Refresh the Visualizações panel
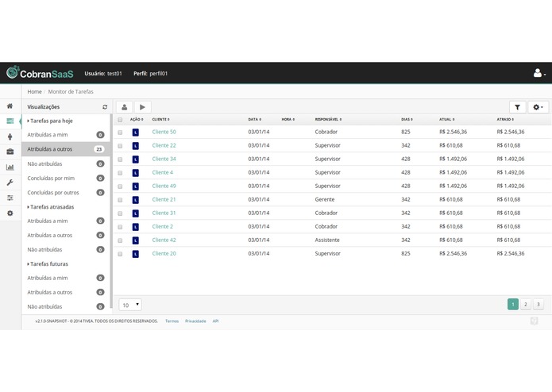552x392 pixels. tap(105, 107)
